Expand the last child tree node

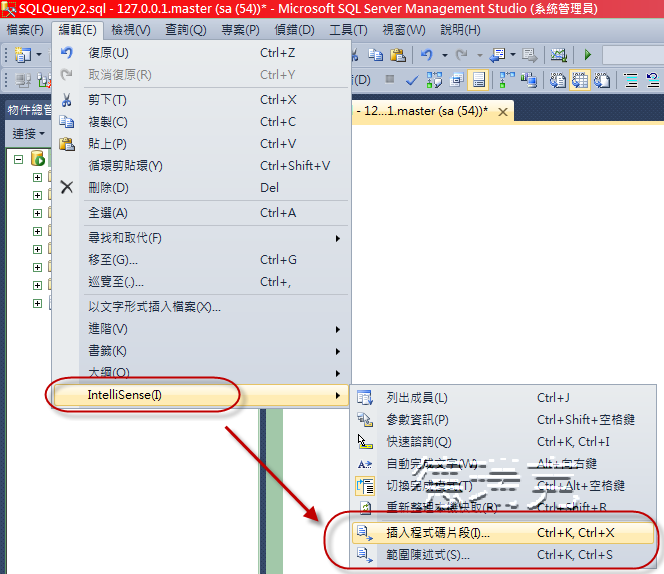[x=37, y=304]
